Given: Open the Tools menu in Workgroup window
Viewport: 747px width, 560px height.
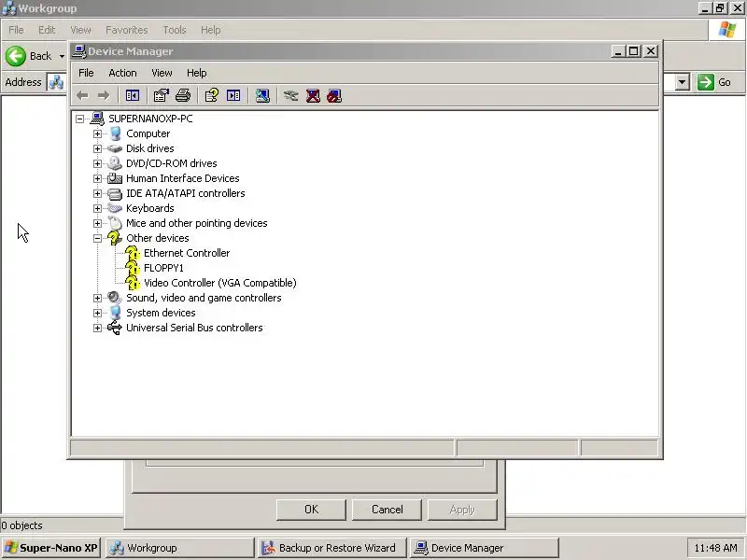Looking at the screenshot, I should coord(175,30).
